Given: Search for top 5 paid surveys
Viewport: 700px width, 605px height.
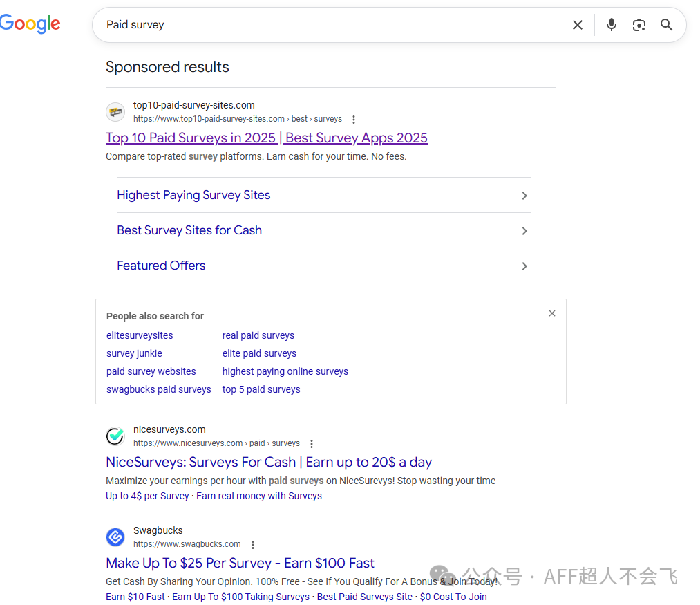Looking at the screenshot, I should tap(261, 390).
